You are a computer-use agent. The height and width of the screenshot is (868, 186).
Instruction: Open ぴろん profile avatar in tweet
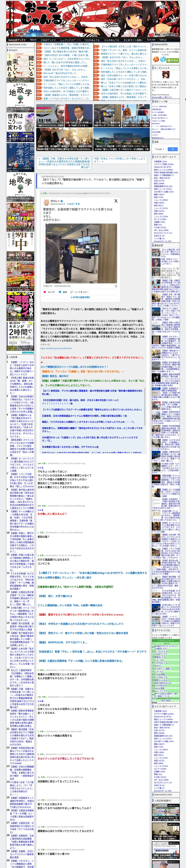click(47, 203)
